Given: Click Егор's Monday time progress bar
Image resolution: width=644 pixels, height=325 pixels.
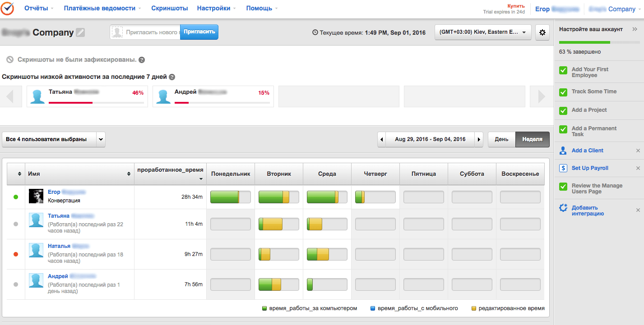Looking at the screenshot, I should (x=230, y=197).
